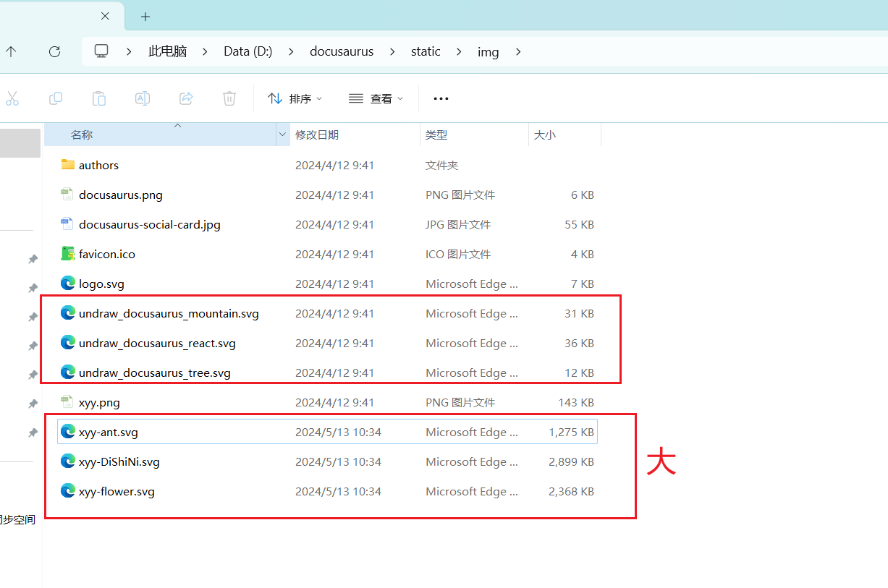Click the Copy icon in toolbar

coord(56,98)
